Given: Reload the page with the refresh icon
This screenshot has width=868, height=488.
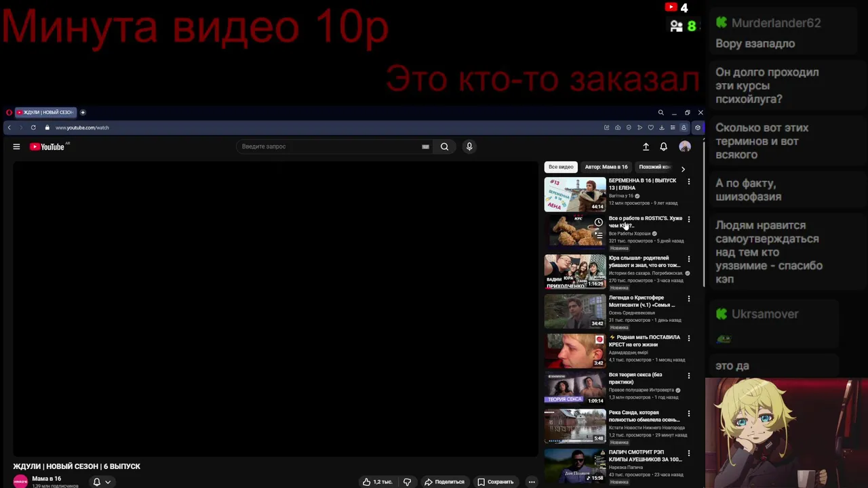Looking at the screenshot, I should click(33, 127).
